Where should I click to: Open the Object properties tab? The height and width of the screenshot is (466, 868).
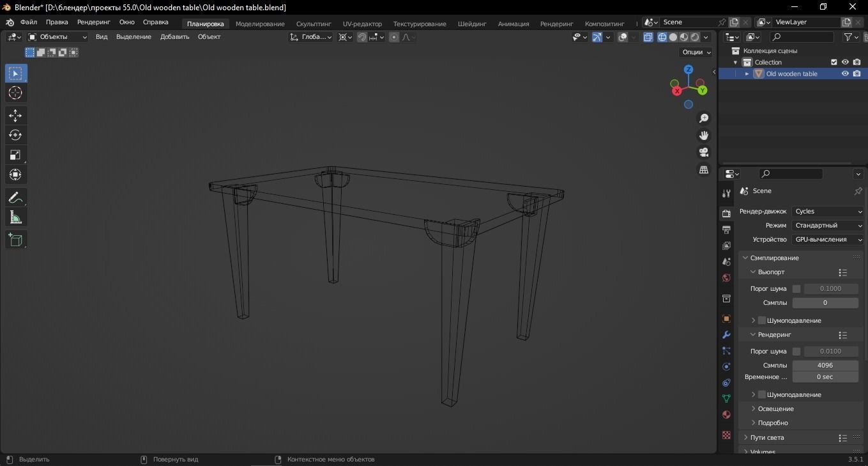[726, 318]
